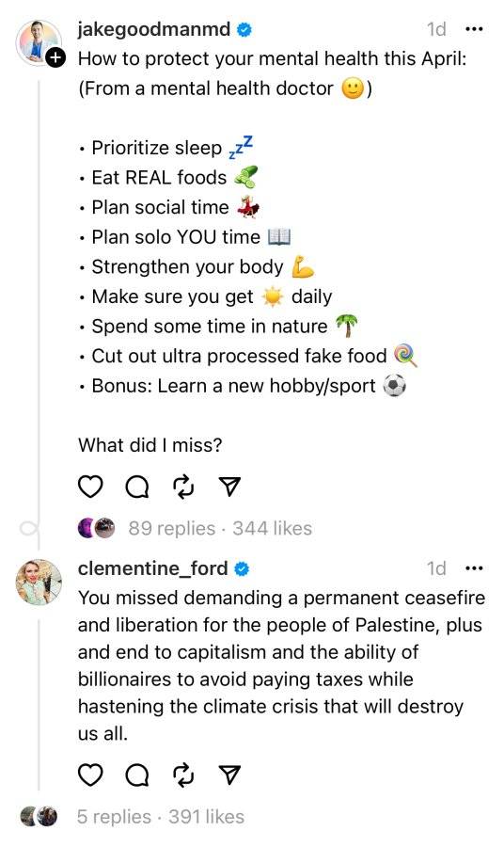Open three-dot menu on jakegoodmanmd's post
Viewport: 504px width, 847px height.
tap(474, 29)
